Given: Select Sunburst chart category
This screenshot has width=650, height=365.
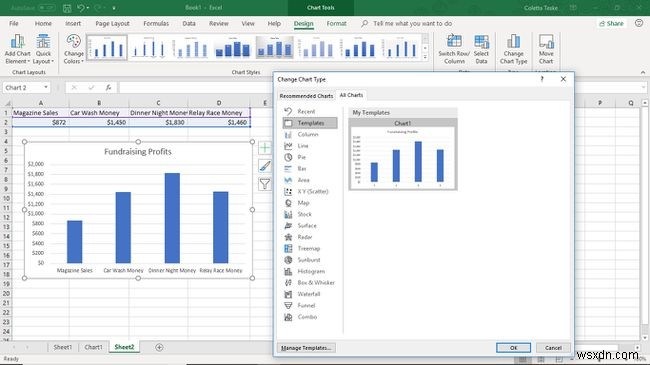Looking at the screenshot, I should click(x=309, y=260).
